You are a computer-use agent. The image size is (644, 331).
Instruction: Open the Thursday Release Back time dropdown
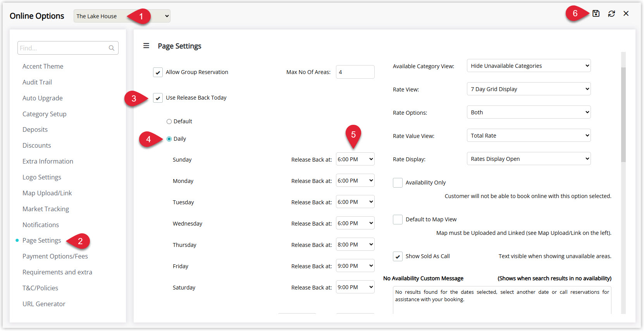click(x=355, y=244)
